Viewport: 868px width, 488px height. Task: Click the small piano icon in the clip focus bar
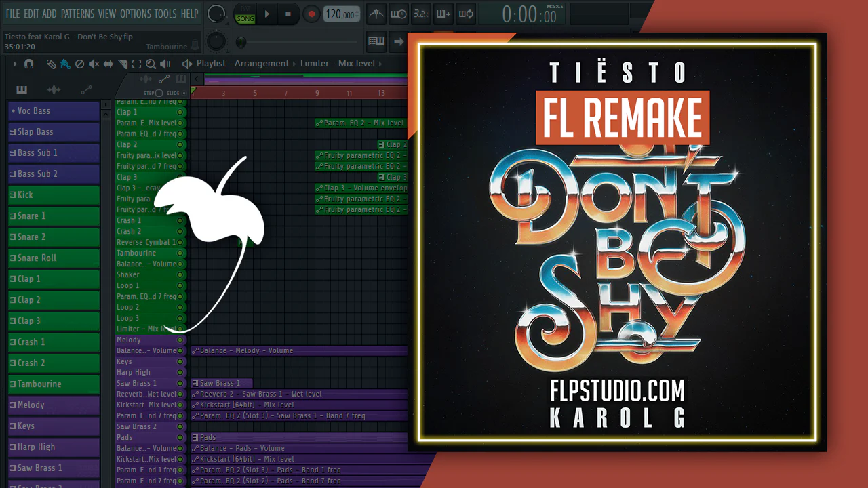click(x=180, y=79)
